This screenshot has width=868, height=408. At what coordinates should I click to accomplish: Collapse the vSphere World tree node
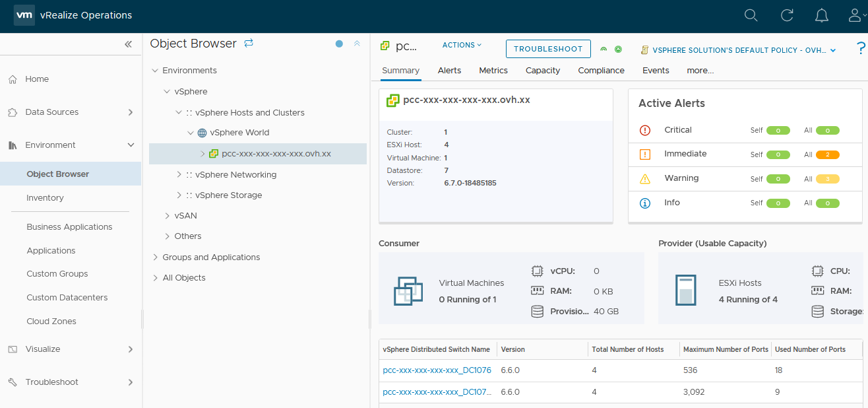pos(191,133)
